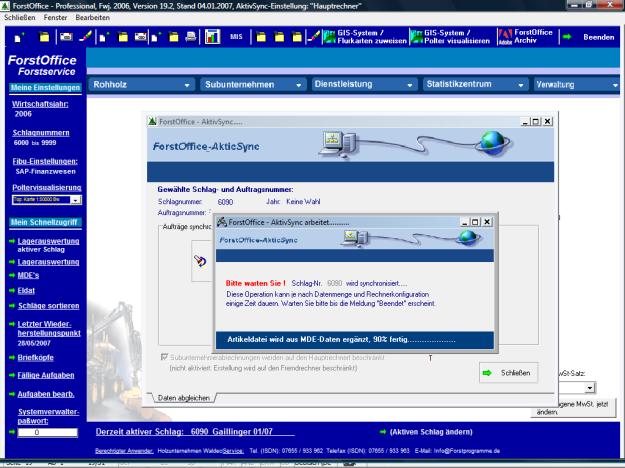Open the Fenster menu
The image size is (625, 468).
(55, 18)
